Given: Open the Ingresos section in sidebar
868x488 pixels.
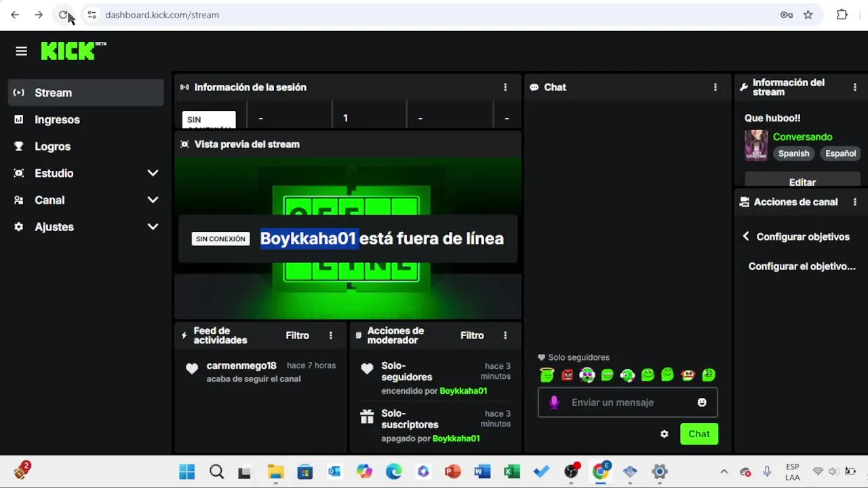Looking at the screenshot, I should pos(85,119).
